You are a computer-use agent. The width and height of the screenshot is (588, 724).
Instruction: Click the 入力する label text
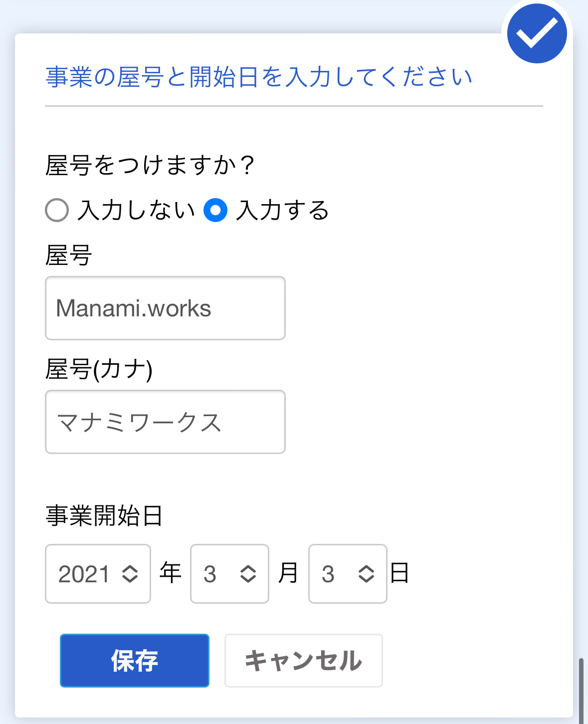coord(283,210)
